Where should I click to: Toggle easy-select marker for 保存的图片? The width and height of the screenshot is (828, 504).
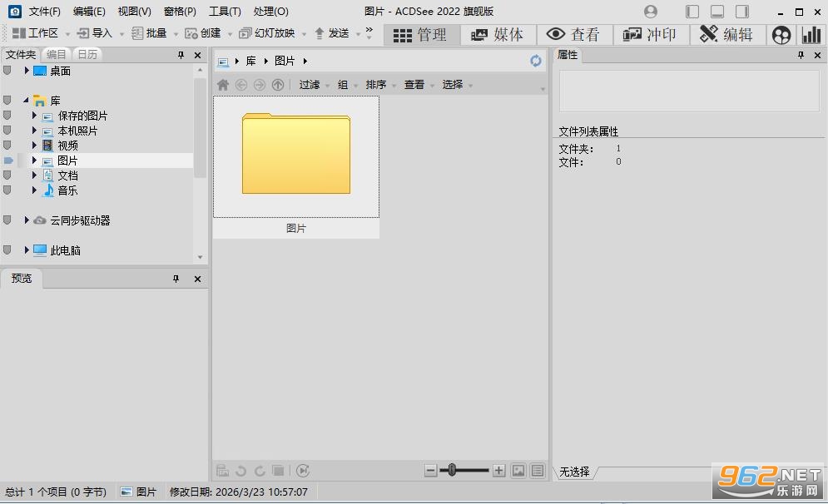[x=7, y=115]
